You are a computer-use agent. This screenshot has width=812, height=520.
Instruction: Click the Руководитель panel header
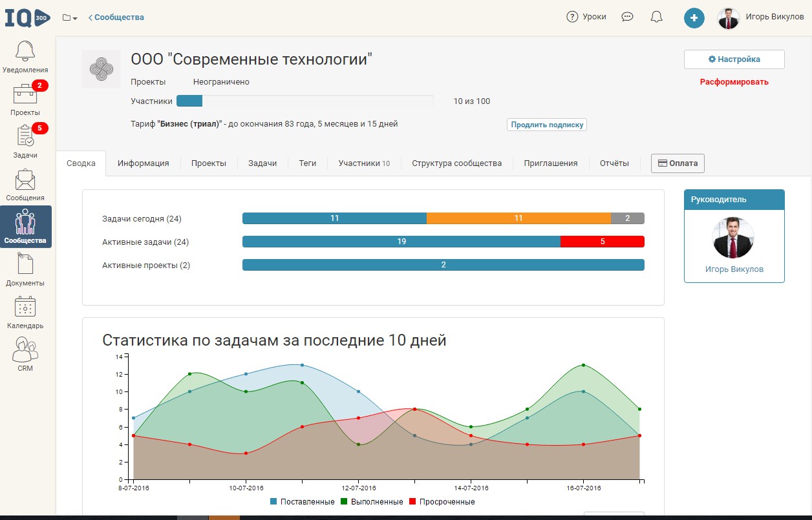(734, 200)
